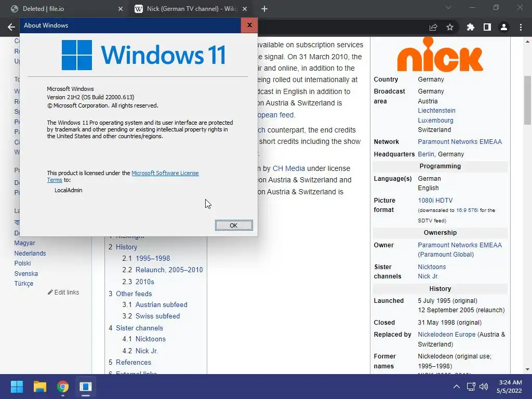Open the Liechtenstein infobox link

coord(436,111)
